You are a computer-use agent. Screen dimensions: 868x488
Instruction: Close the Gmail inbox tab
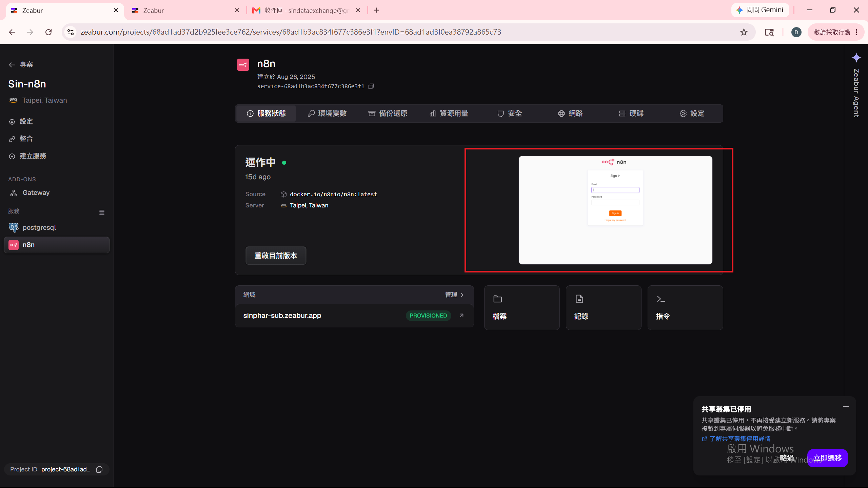coord(358,11)
